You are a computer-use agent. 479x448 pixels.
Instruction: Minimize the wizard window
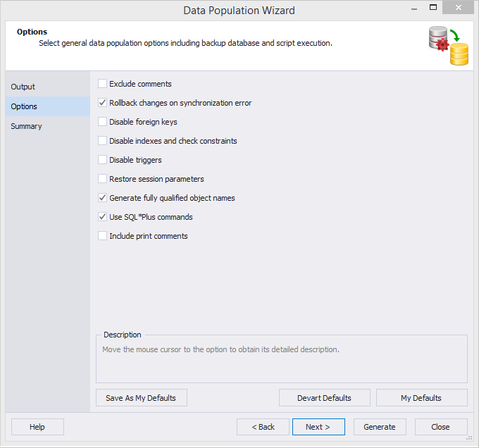pos(414,8)
